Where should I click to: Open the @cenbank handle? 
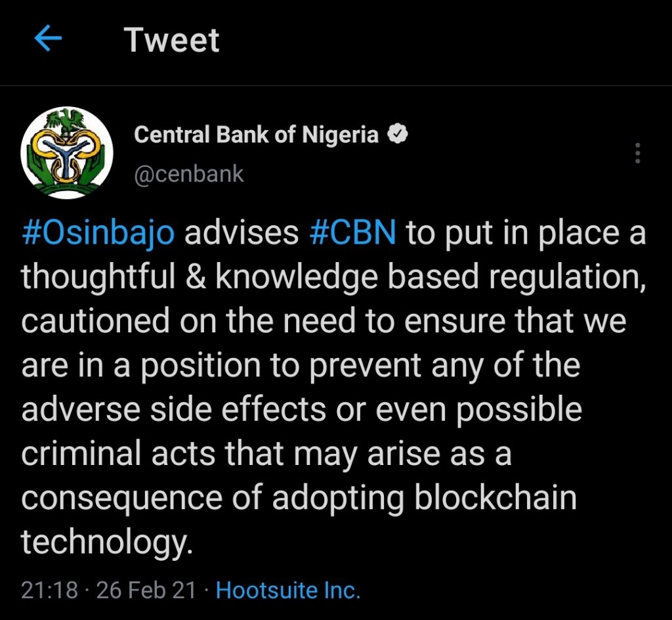pos(188,174)
